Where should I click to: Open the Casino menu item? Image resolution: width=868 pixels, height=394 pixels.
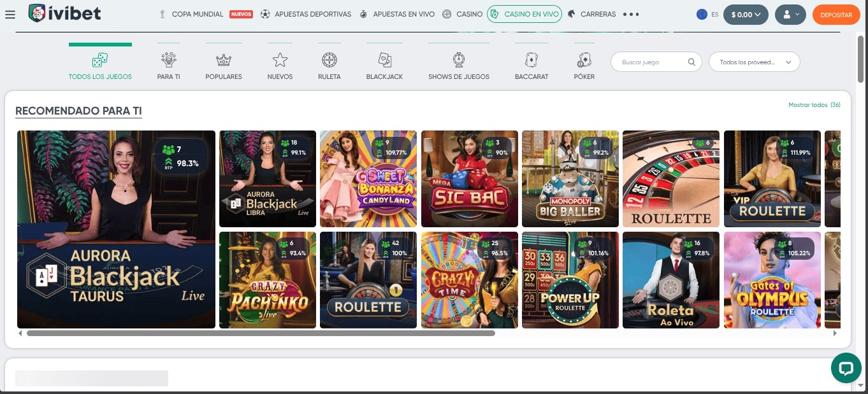point(470,14)
